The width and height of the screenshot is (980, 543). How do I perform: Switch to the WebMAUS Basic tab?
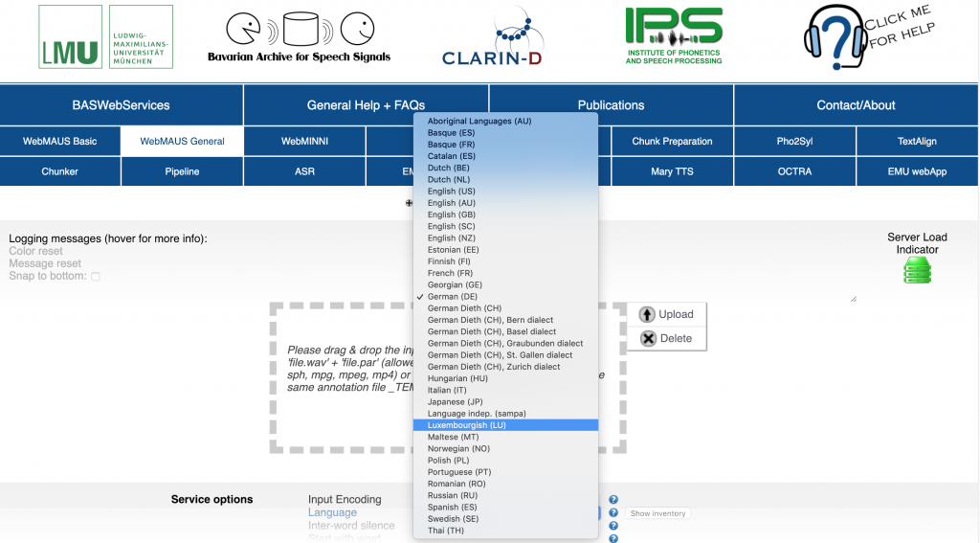point(60,142)
